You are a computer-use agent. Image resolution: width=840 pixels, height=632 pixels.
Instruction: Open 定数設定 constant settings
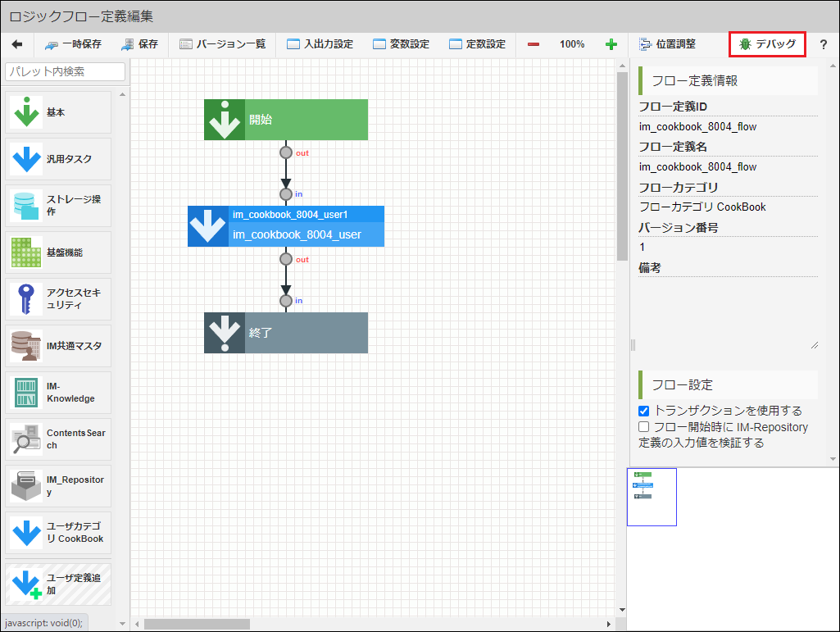tap(477, 44)
